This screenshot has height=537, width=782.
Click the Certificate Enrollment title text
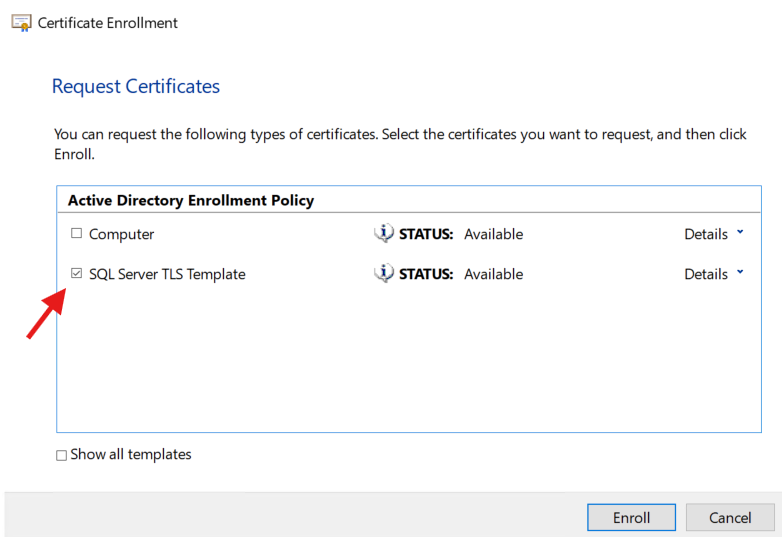108,23
